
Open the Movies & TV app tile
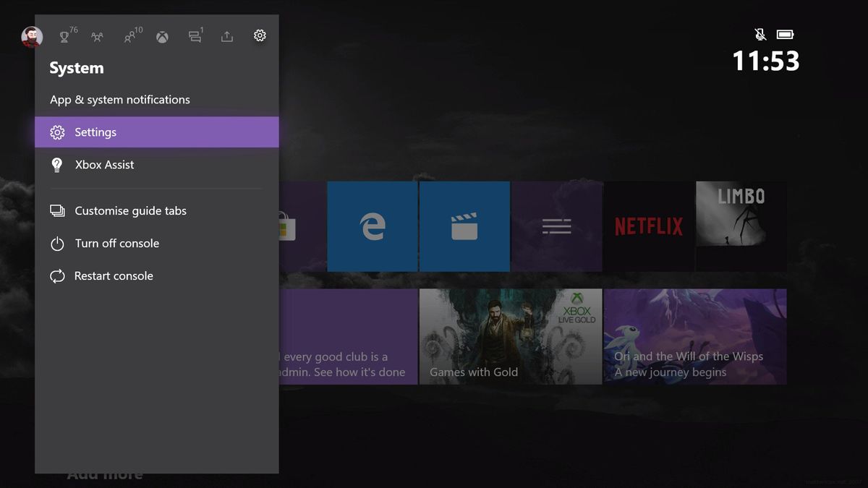point(464,226)
